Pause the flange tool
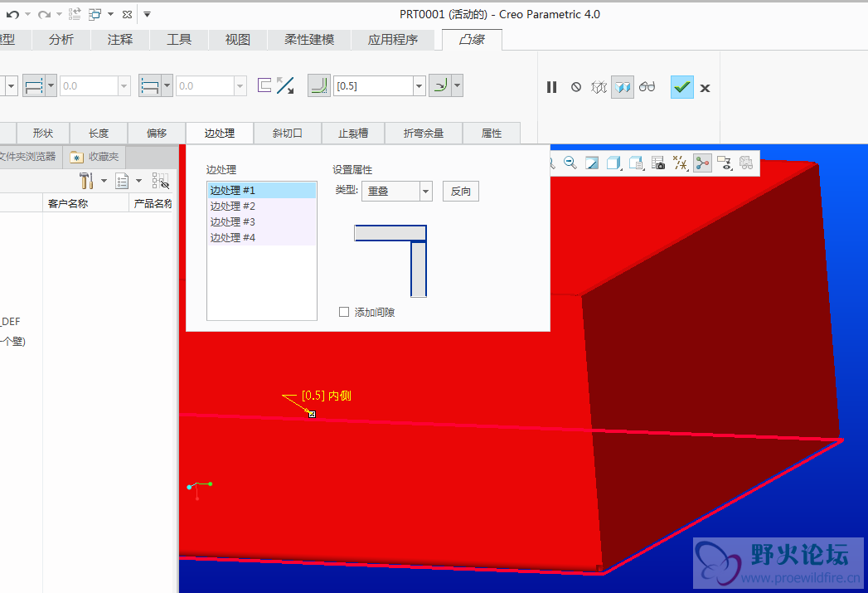This screenshot has height=593, width=868. point(552,87)
